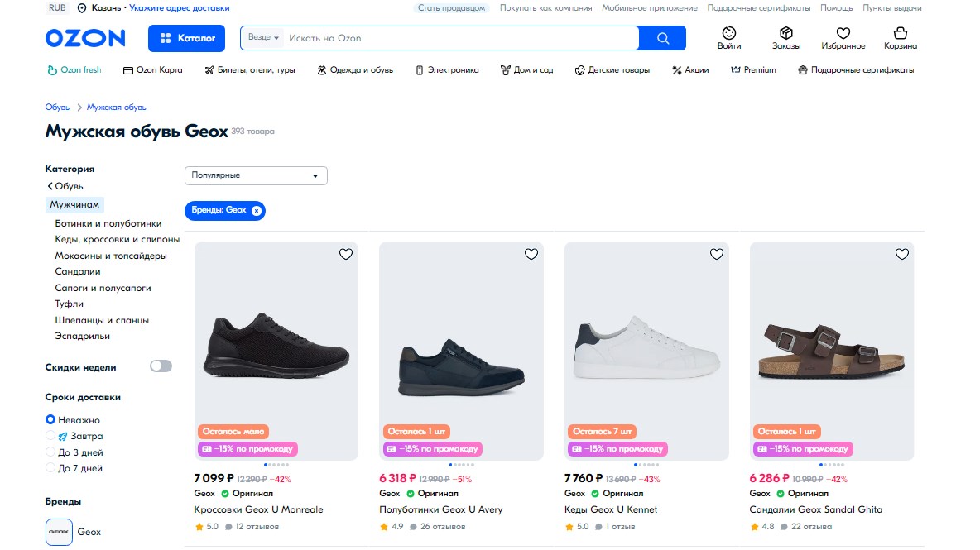Select the Туфли category
980x550 pixels.
[x=69, y=304]
